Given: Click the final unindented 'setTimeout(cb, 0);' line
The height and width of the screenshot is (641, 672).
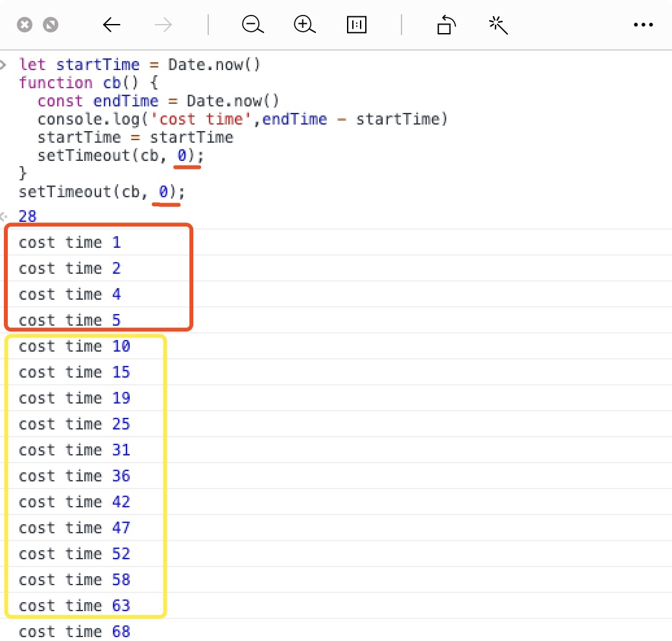Looking at the screenshot, I should click(x=102, y=192).
